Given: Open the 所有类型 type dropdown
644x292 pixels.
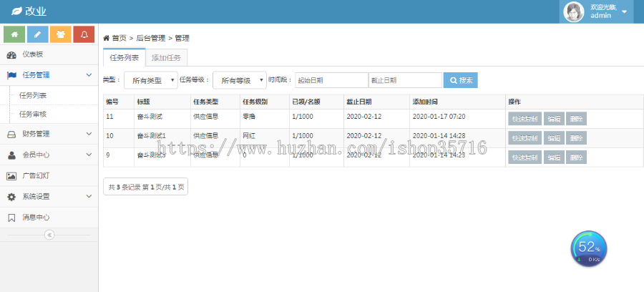Looking at the screenshot, I should point(150,80).
